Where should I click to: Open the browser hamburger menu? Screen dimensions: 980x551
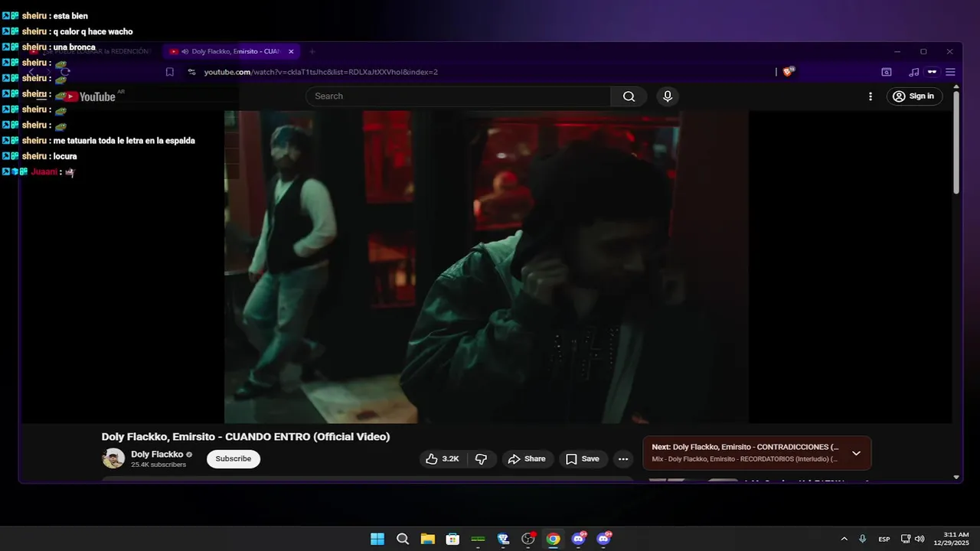[950, 72]
